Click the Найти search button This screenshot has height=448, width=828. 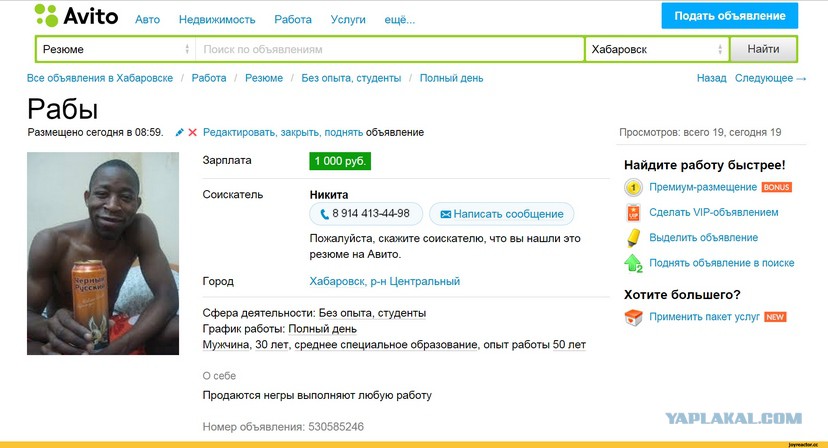point(764,49)
